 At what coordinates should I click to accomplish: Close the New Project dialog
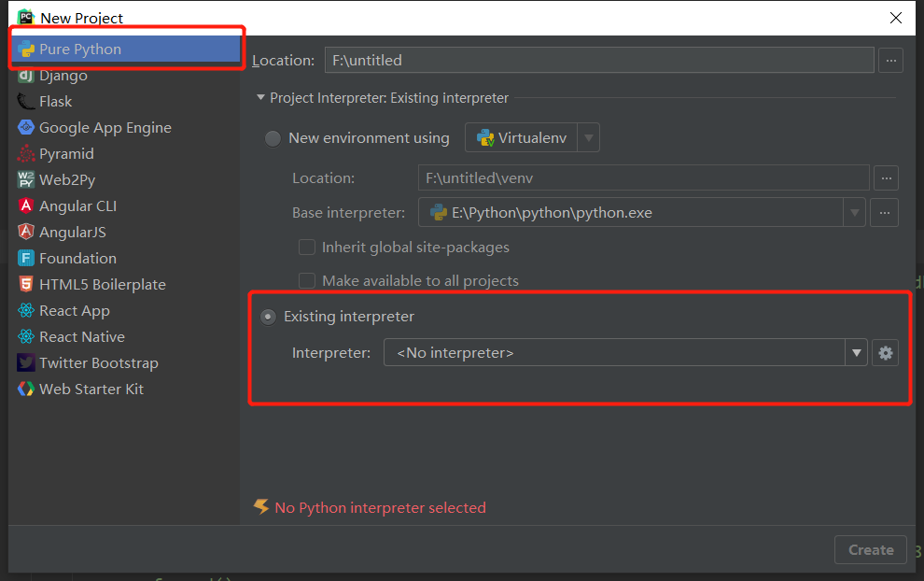point(896,18)
